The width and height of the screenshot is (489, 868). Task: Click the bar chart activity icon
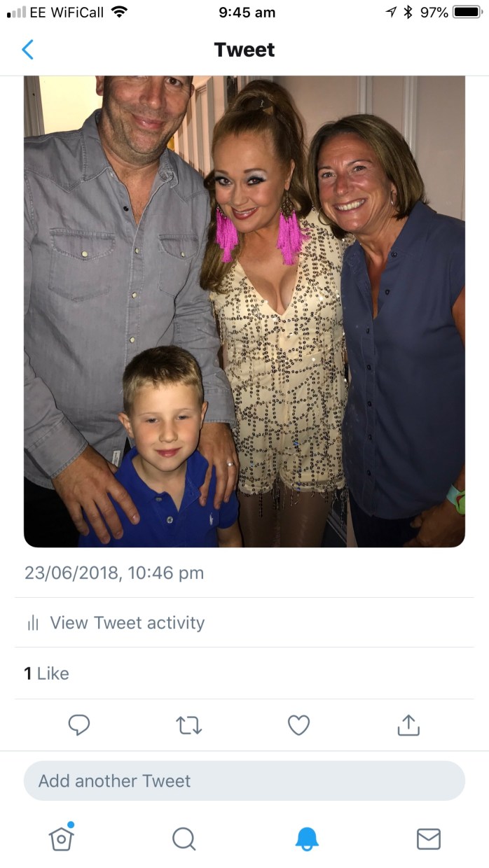tap(33, 623)
